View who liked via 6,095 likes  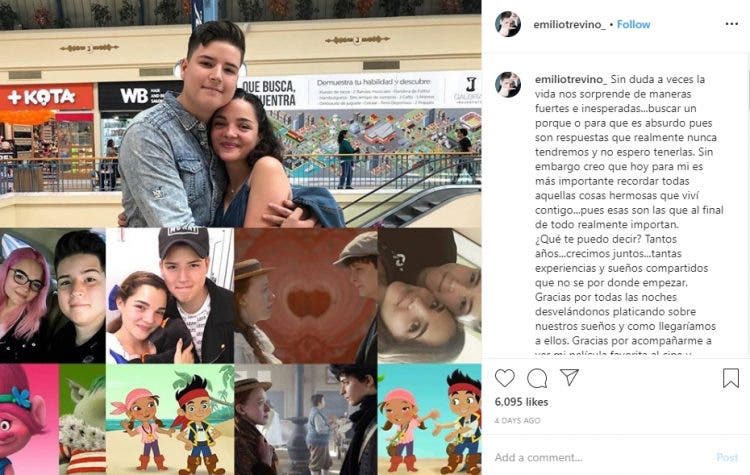(521, 402)
